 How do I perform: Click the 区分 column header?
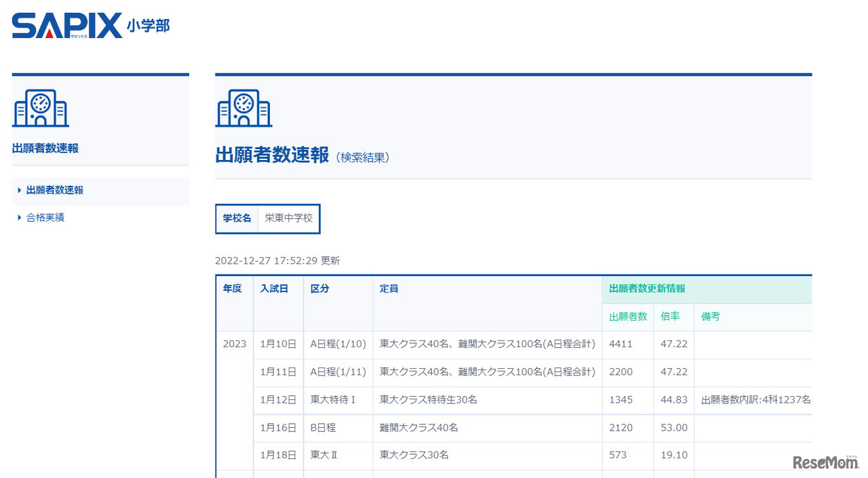319,289
